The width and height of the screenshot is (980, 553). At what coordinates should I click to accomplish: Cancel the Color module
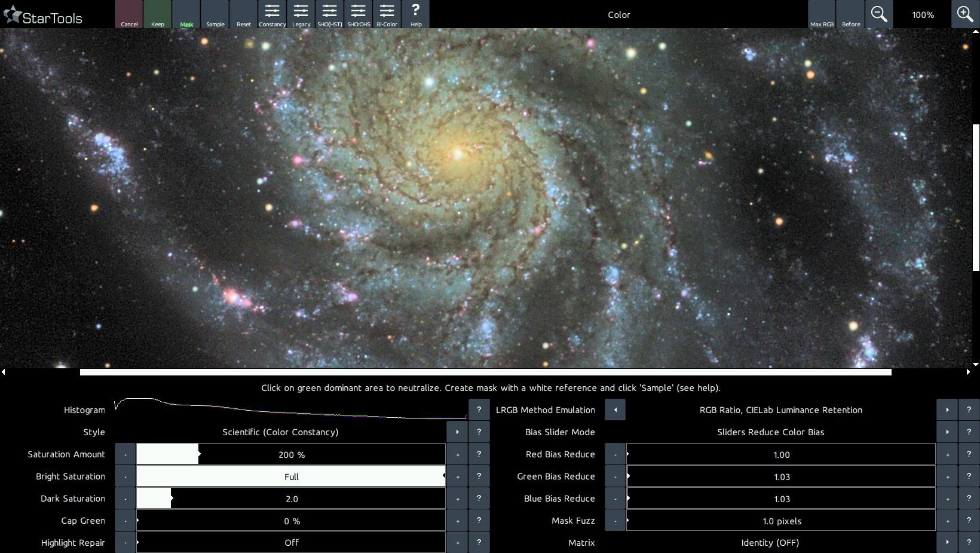129,14
